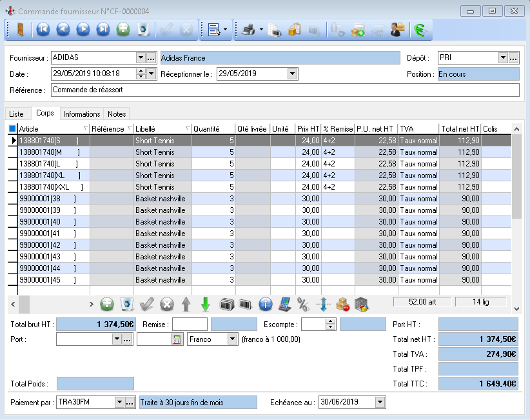Open the Franco dropdown
This screenshot has width=530, height=420.
[232, 339]
